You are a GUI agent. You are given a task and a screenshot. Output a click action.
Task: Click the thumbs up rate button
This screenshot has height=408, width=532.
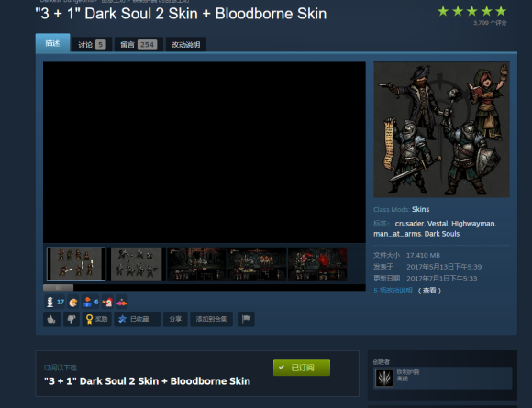(x=51, y=319)
